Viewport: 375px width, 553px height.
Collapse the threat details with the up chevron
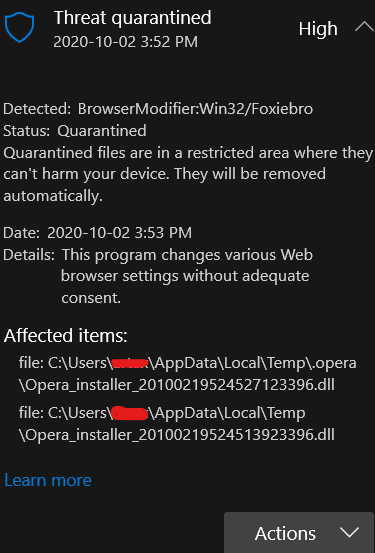click(364, 28)
